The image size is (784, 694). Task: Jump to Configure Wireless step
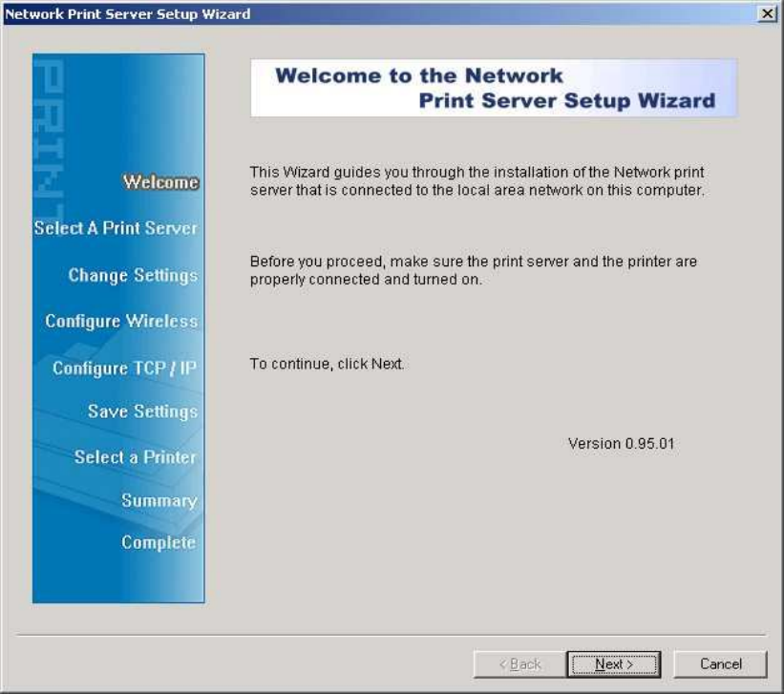(x=121, y=321)
